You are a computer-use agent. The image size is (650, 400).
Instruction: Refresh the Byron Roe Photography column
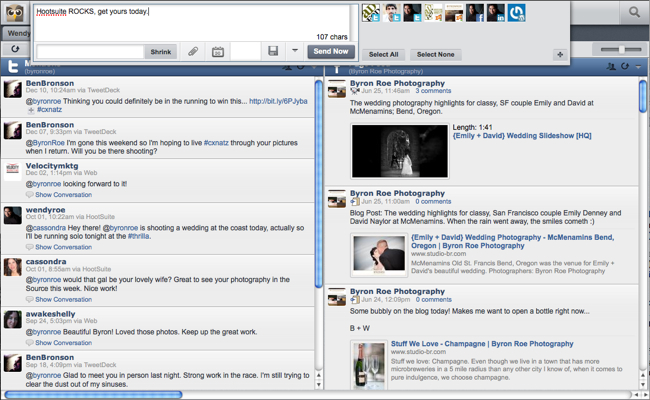coord(625,66)
